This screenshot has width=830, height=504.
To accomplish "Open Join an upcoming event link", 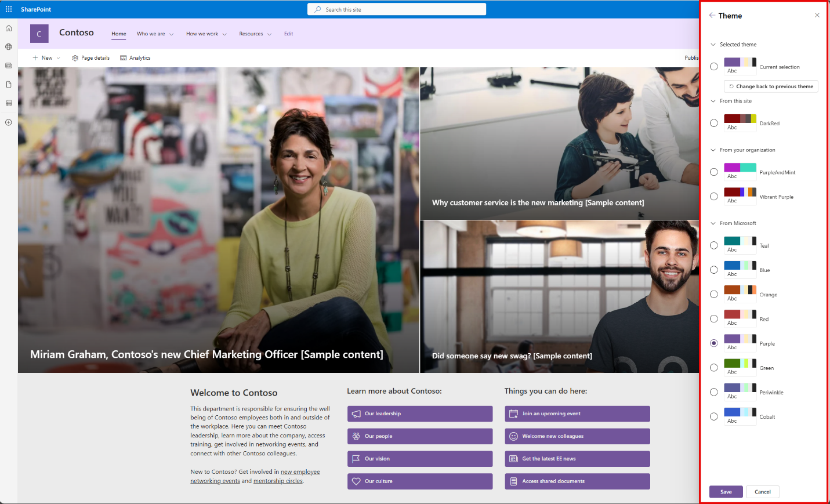I will point(577,414).
